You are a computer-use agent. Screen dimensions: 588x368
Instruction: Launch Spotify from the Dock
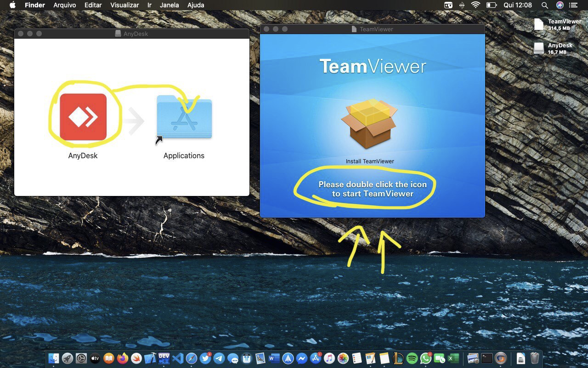pyautogui.click(x=412, y=358)
